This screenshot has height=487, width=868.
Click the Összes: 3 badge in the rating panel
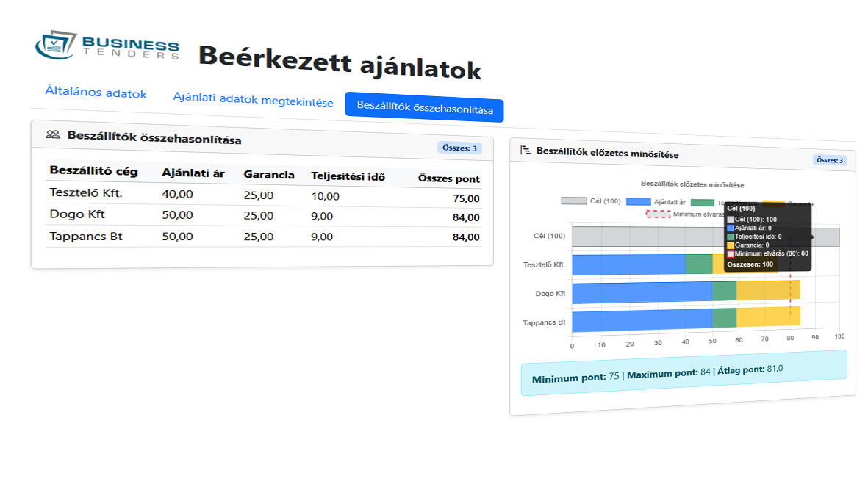[829, 160]
